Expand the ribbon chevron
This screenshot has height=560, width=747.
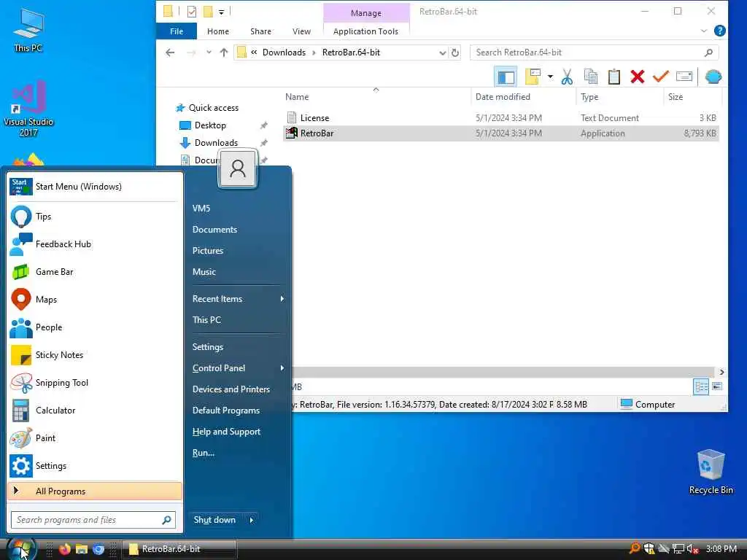(704, 31)
